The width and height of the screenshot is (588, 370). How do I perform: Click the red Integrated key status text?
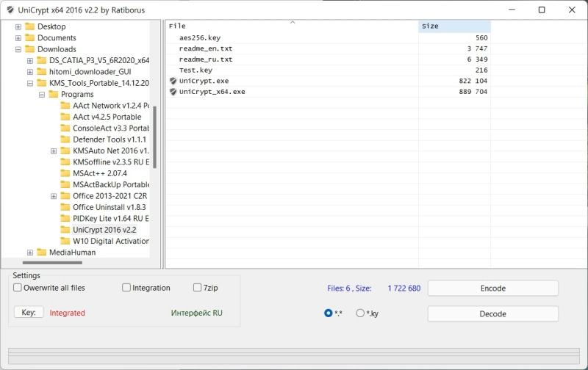[68, 313]
